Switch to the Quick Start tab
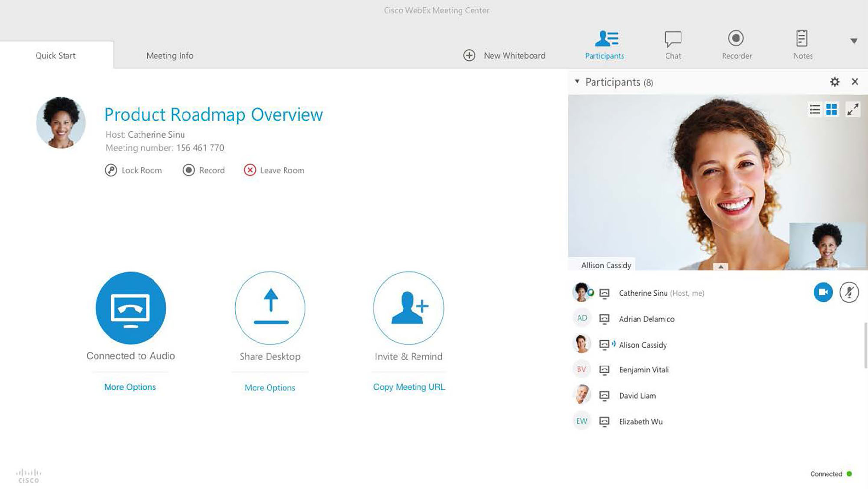The height and width of the screenshot is (489, 868). click(x=56, y=55)
